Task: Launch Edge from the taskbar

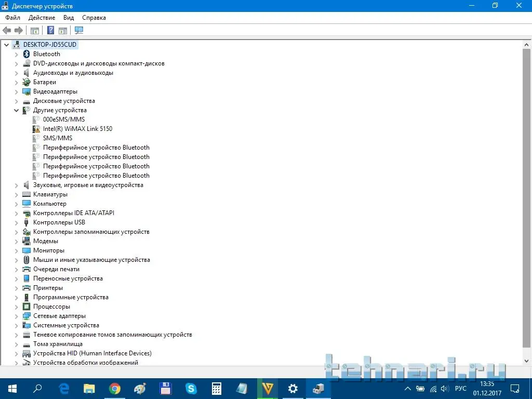Action: (x=64, y=389)
